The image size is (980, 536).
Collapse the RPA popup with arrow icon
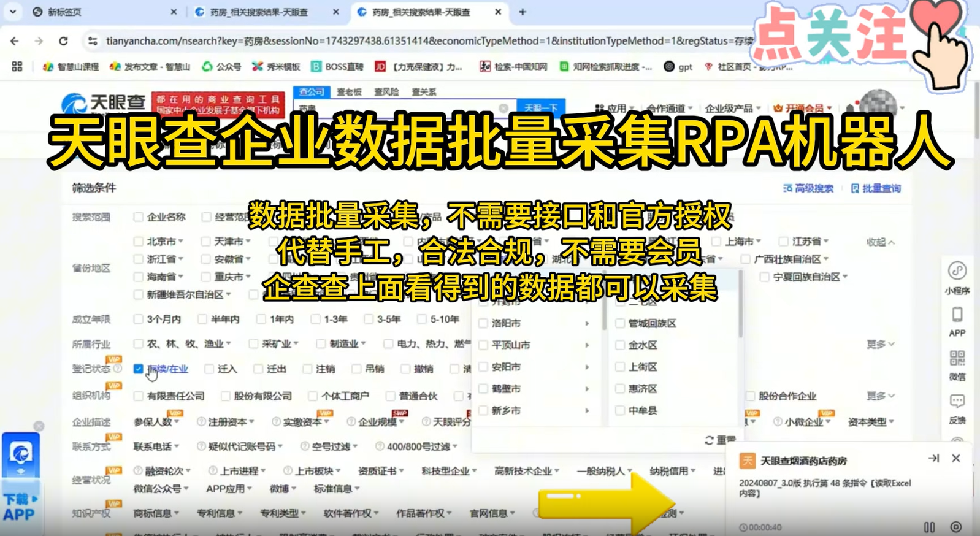click(x=933, y=458)
